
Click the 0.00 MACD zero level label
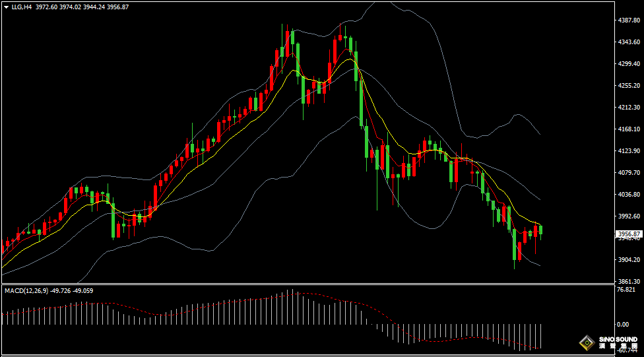point(622,324)
